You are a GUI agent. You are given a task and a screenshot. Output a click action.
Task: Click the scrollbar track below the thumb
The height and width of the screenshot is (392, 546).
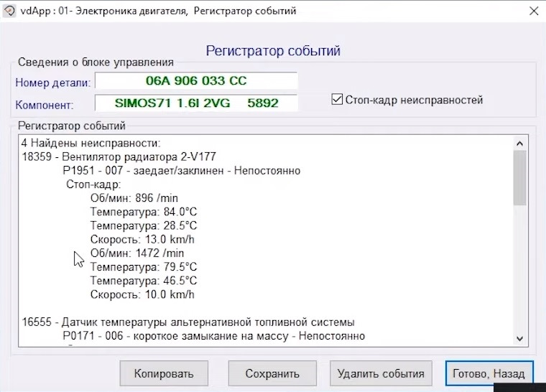coord(519,268)
